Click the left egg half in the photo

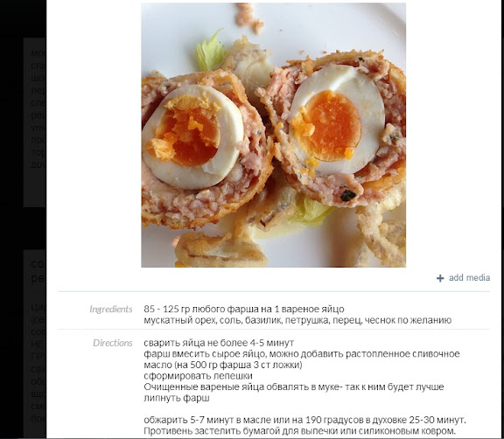pos(192,136)
